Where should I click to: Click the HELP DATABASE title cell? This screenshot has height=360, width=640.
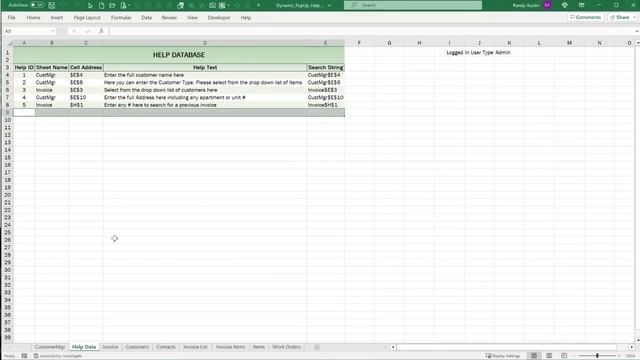(x=179, y=55)
